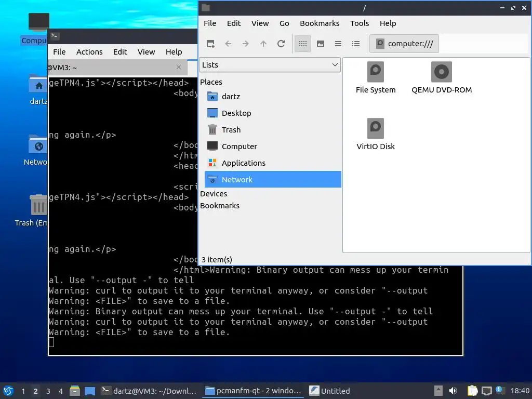The height and width of the screenshot is (399, 532).
Task: Switch to workspace 3
Action: [48, 391]
